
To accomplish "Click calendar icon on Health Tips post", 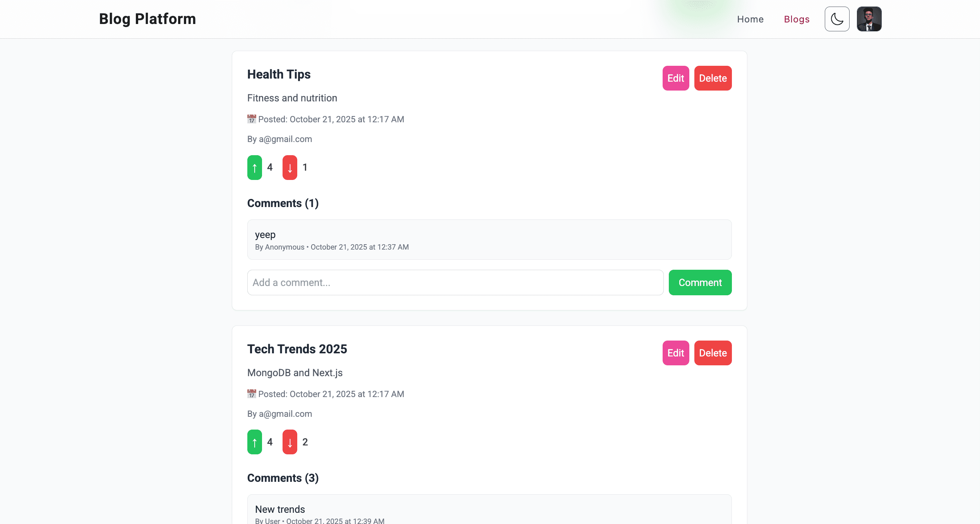I will (x=252, y=119).
